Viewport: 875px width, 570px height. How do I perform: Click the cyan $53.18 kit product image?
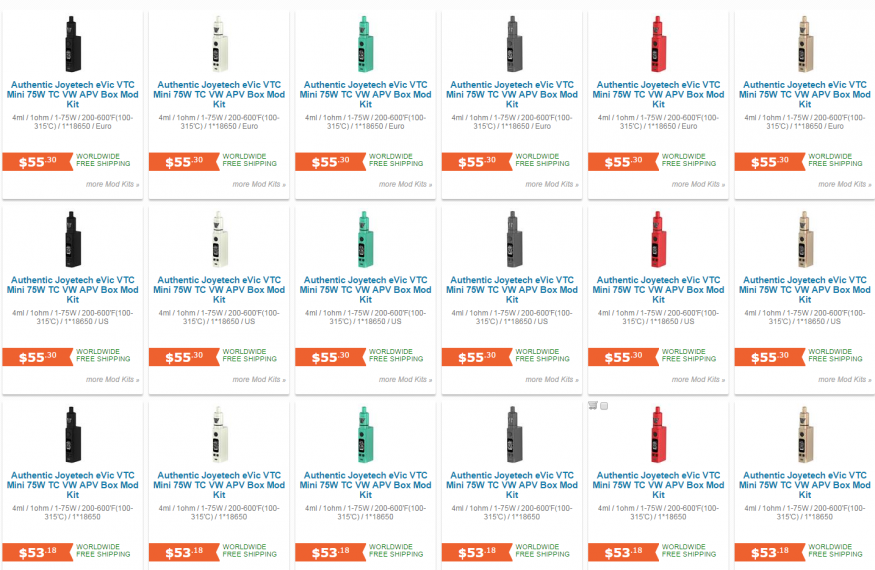[366, 435]
